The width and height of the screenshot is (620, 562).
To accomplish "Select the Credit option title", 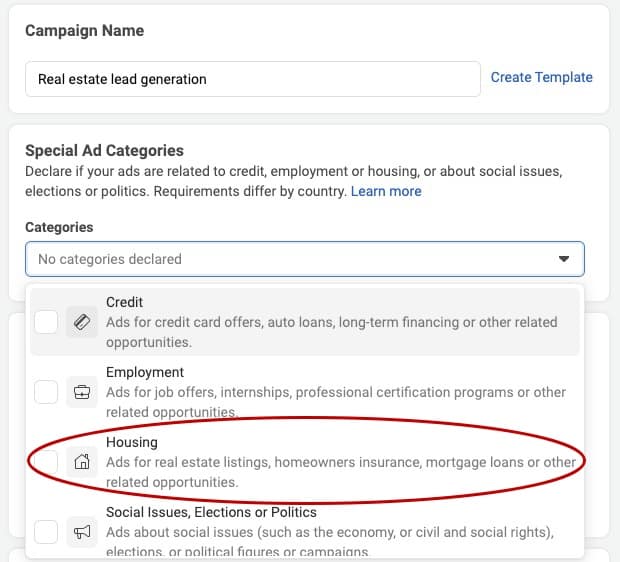I will [x=124, y=302].
